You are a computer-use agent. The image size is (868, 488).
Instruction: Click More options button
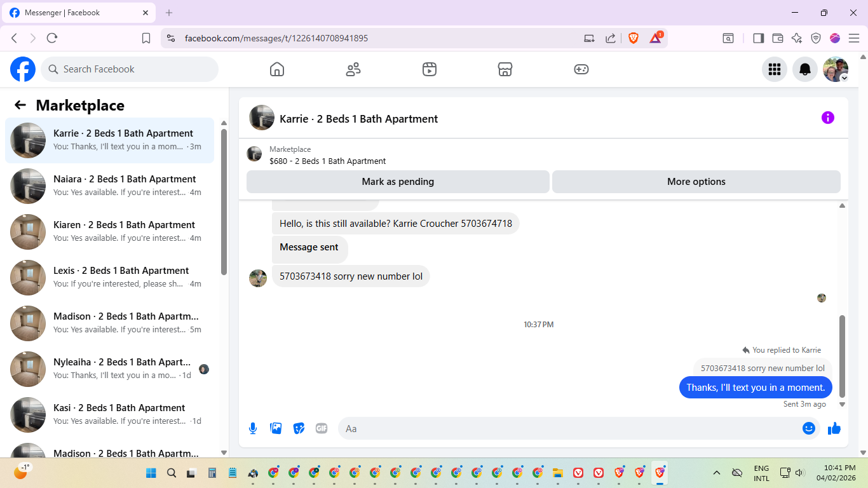point(696,182)
